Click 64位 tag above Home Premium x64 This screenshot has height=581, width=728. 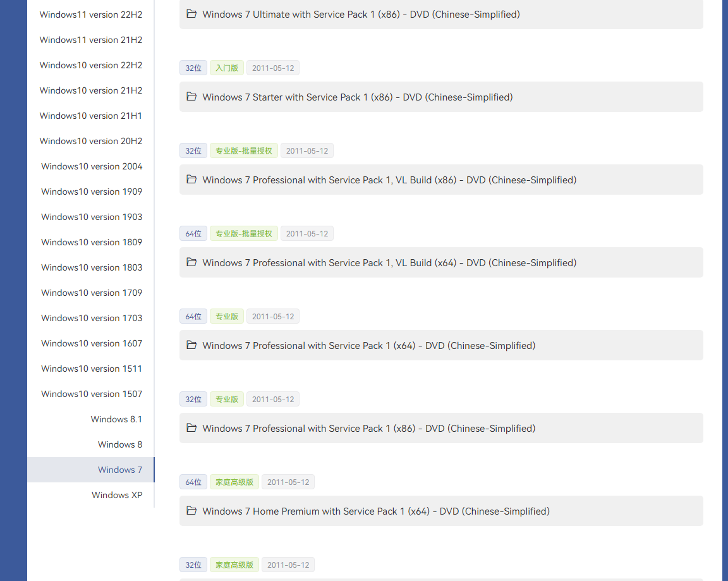pos(193,482)
